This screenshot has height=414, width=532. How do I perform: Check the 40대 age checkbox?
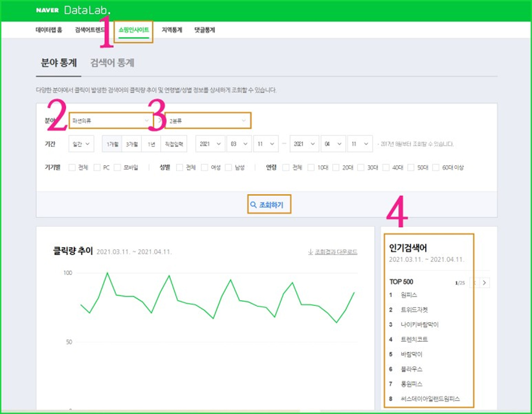click(x=386, y=167)
